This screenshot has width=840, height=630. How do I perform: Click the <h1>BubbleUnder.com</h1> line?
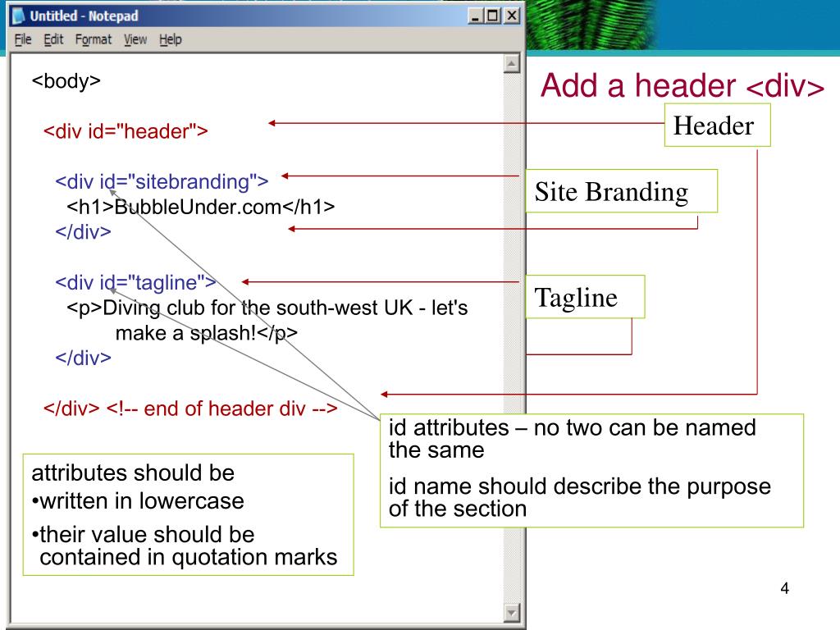pyautogui.click(x=200, y=207)
